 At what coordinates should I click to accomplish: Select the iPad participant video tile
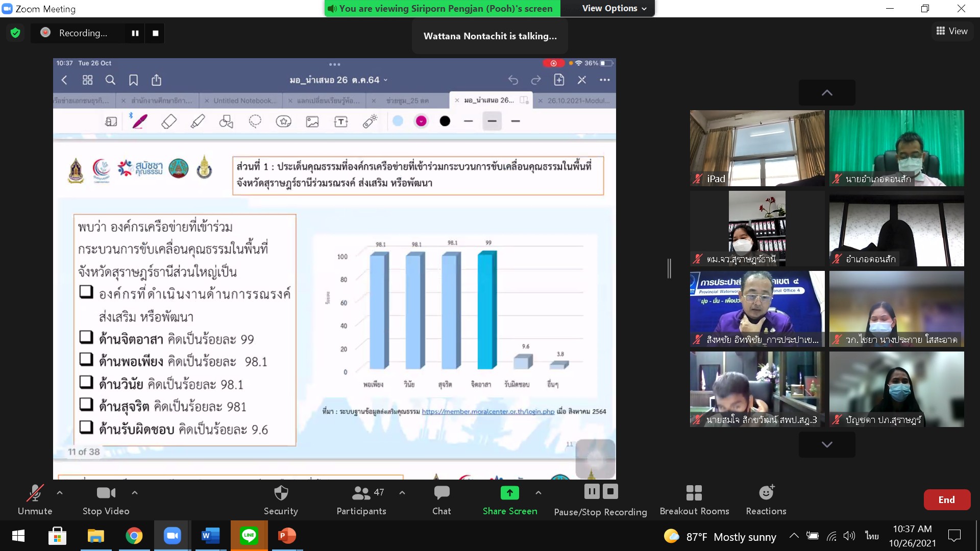(x=757, y=148)
